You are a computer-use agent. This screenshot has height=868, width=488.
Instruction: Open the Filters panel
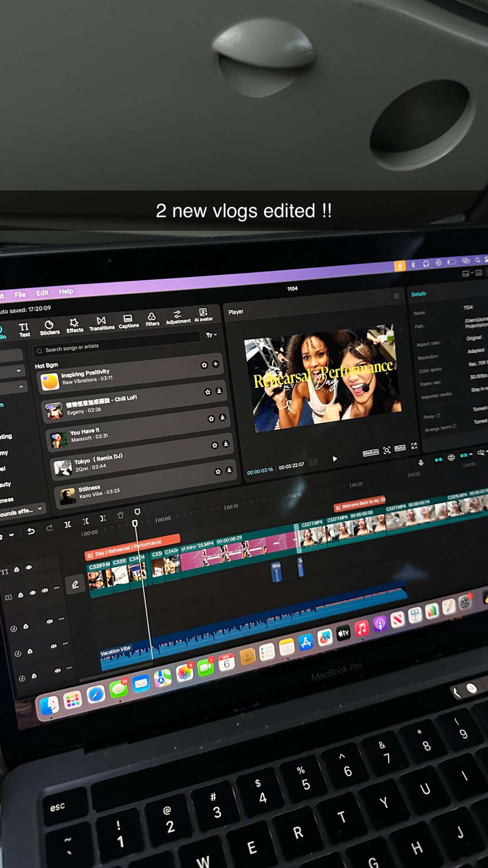(x=152, y=319)
